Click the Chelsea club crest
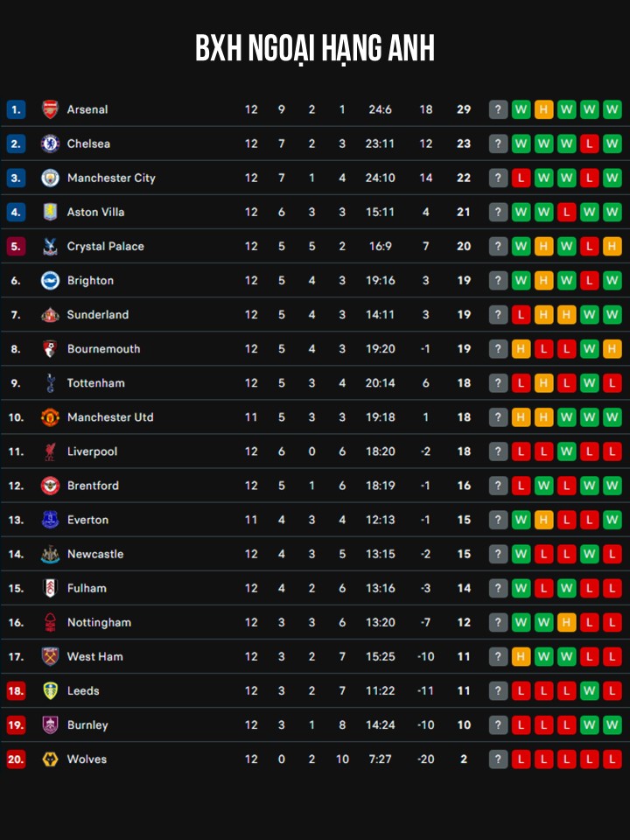Screen dimensions: 630x840 coord(50,143)
